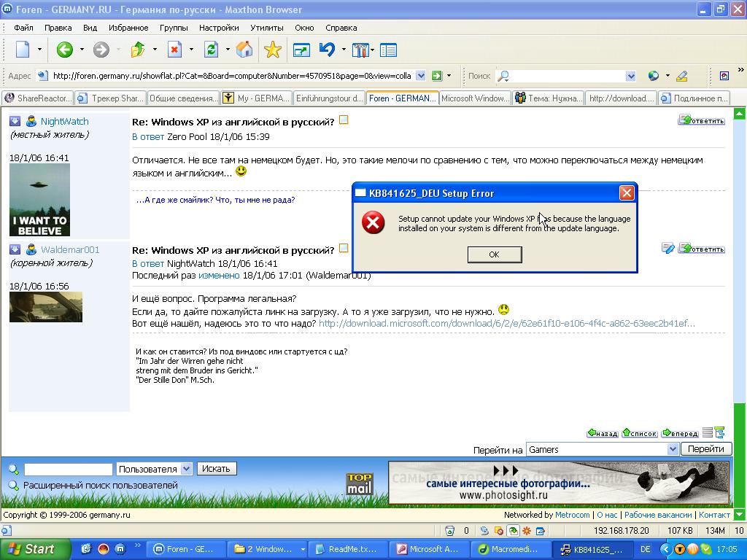Go to the Home page icon

(244, 49)
